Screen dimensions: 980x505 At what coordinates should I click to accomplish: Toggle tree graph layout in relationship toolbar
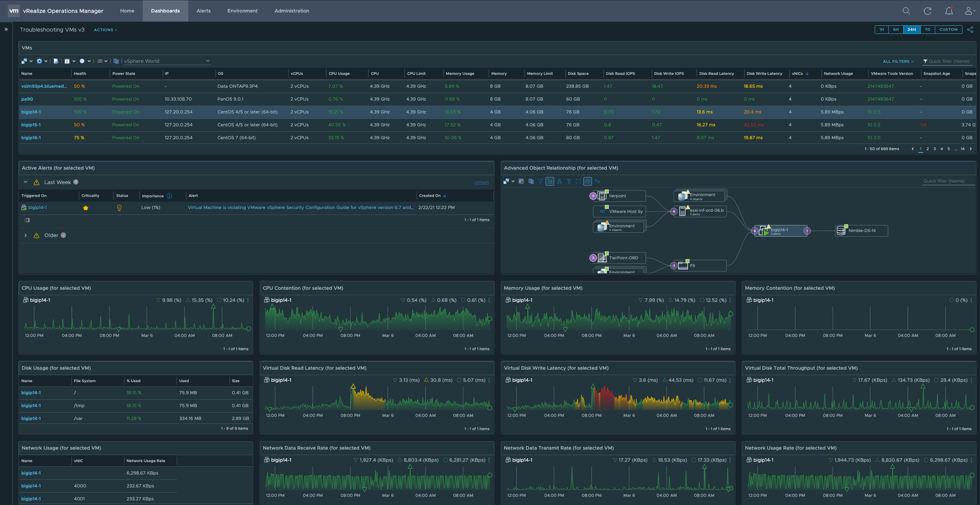(x=550, y=181)
